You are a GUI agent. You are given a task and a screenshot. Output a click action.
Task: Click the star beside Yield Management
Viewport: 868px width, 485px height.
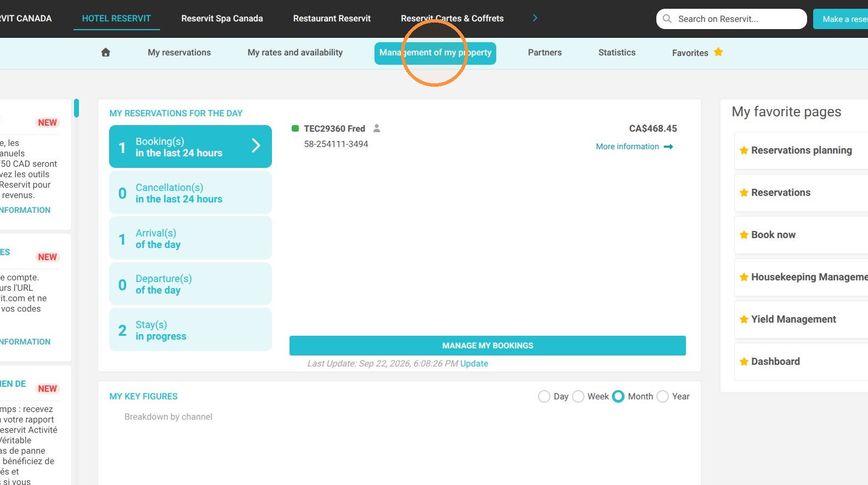[744, 319]
